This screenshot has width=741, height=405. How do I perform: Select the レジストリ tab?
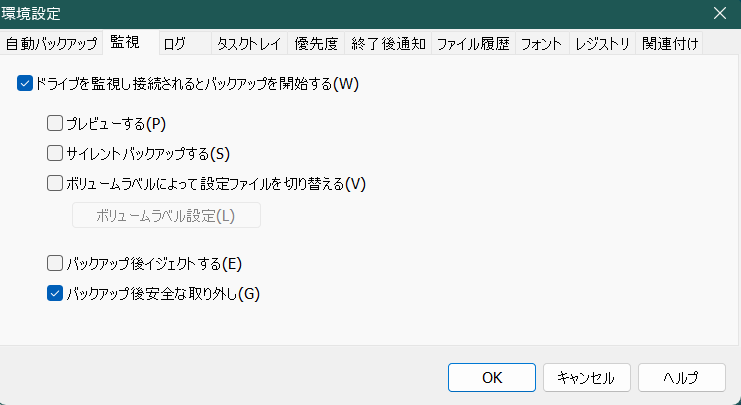pos(603,44)
